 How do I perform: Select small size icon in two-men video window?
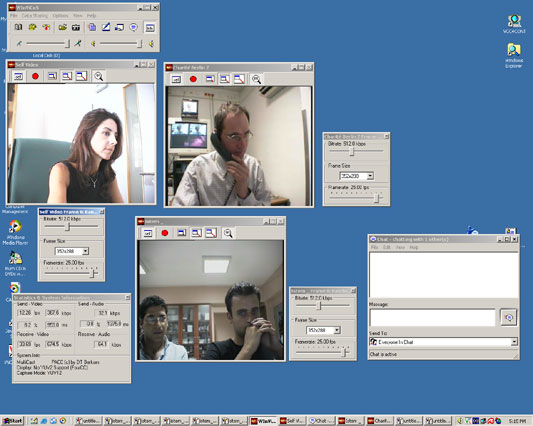point(182,233)
